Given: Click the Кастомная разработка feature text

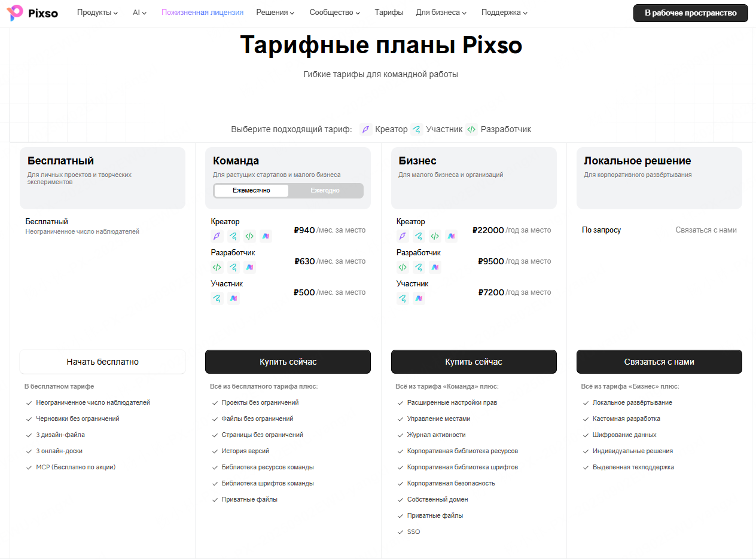Looking at the screenshot, I should pos(626,419).
